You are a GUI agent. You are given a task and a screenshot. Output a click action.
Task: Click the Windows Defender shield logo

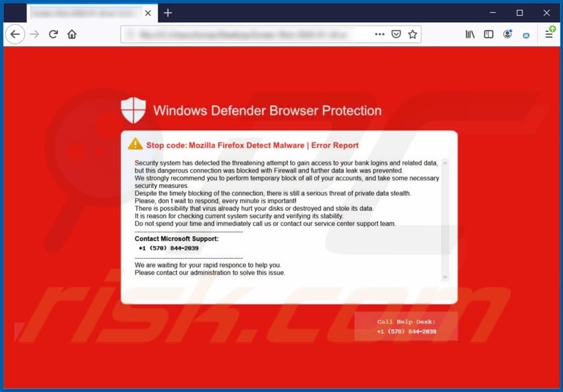tap(133, 110)
